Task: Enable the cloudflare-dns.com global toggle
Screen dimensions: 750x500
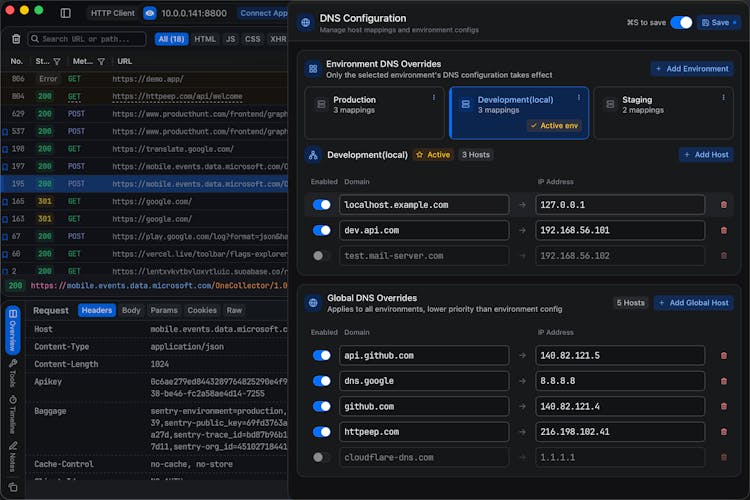Action: tap(322, 457)
